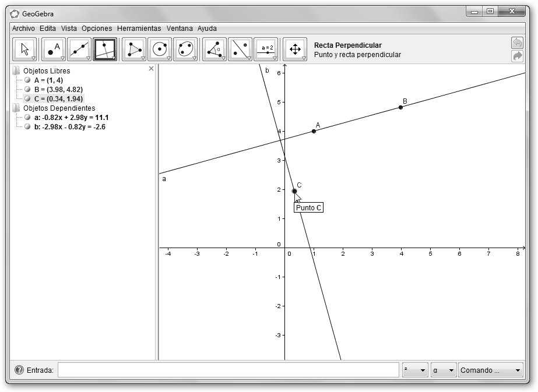Close the algebra view panel
The width and height of the screenshot is (538, 392).
pyautogui.click(x=152, y=69)
